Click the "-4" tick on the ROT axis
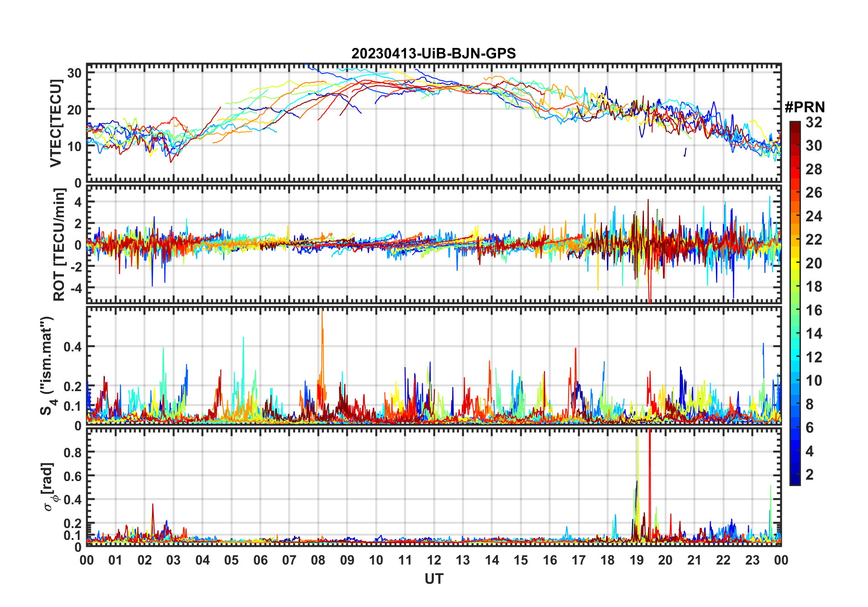 [x=76, y=288]
